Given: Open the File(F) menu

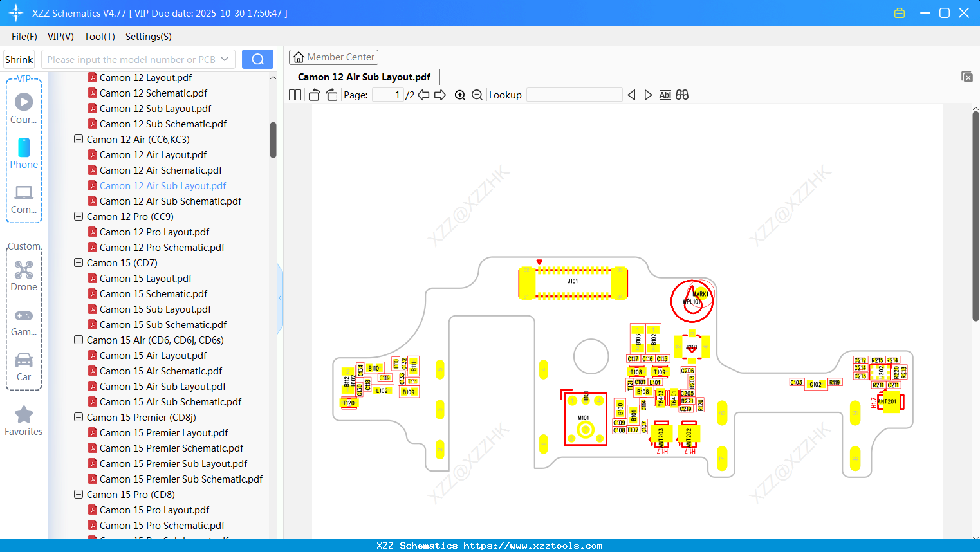Looking at the screenshot, I should 24,37.
